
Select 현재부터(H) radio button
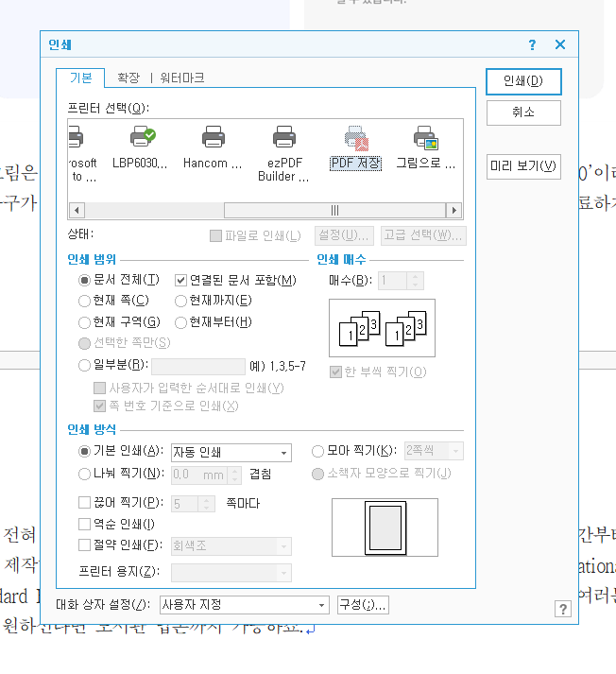tap(180, 322)
